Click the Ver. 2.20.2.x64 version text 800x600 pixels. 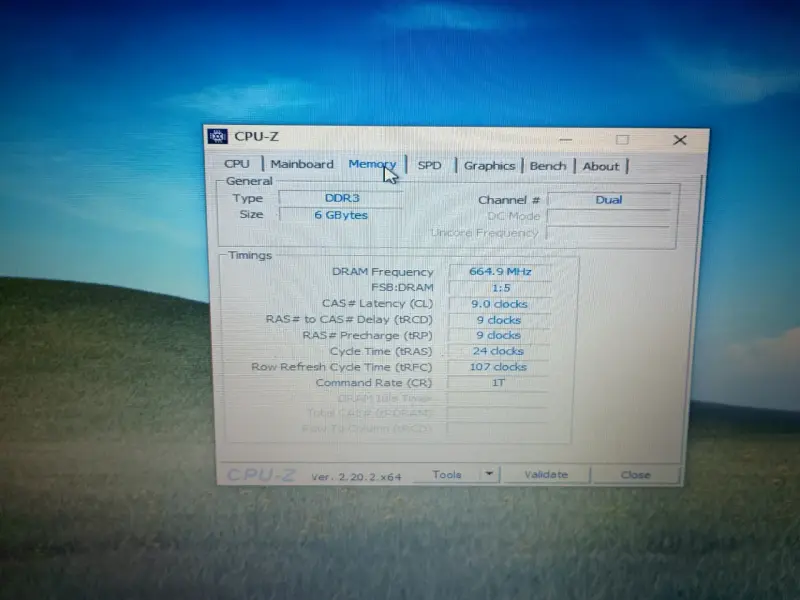pos(357,477)
